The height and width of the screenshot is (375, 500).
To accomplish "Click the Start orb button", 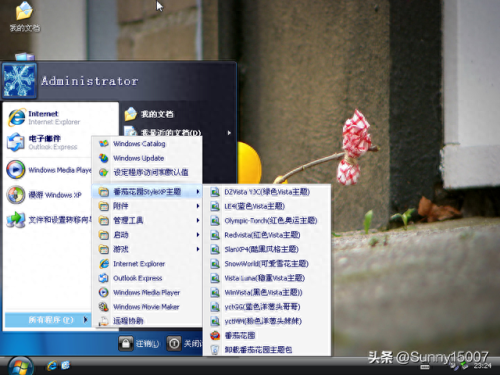I will pyautogui.click(x=20, y=366).
